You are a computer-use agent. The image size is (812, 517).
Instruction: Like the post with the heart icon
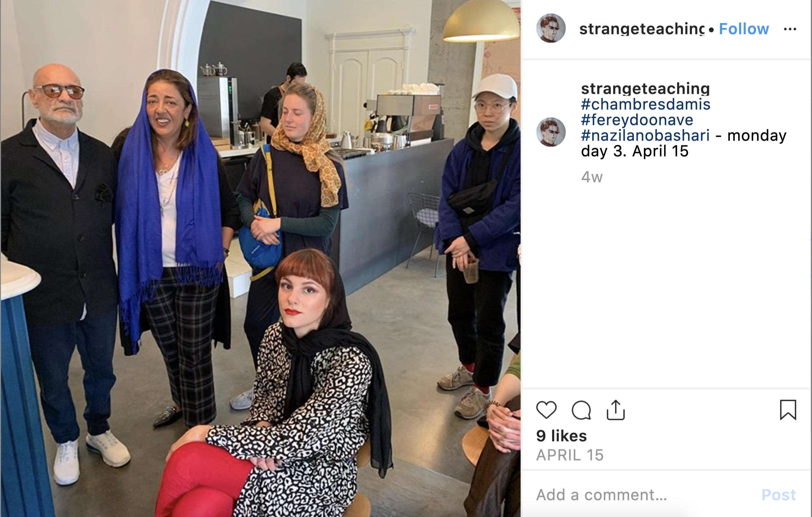point(546,410)
